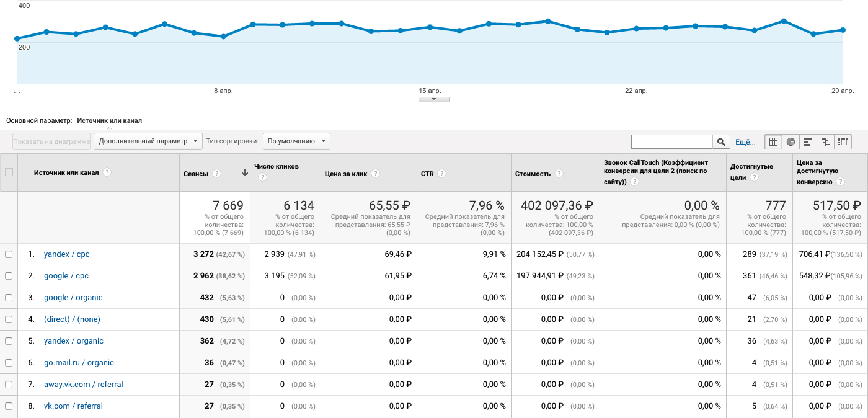Open the vk.com / referral source link
This screenshot has width=868, height=418.
tap(73, 406)
